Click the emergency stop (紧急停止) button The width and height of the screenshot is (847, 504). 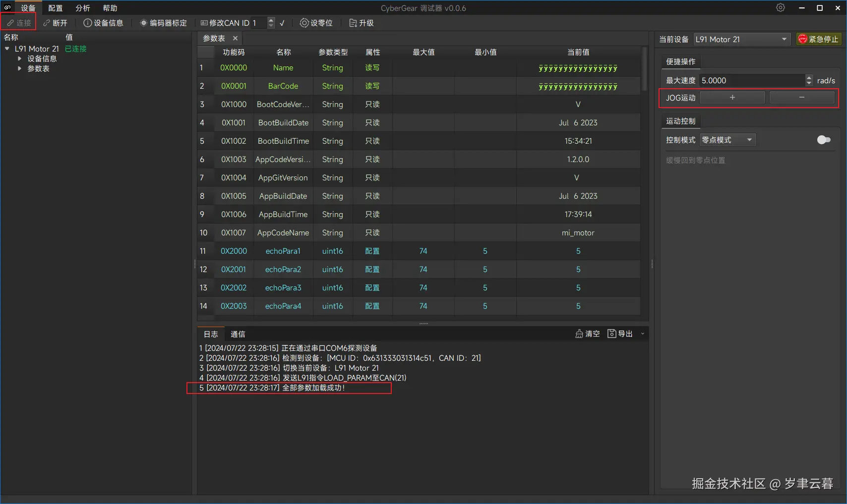818,39
